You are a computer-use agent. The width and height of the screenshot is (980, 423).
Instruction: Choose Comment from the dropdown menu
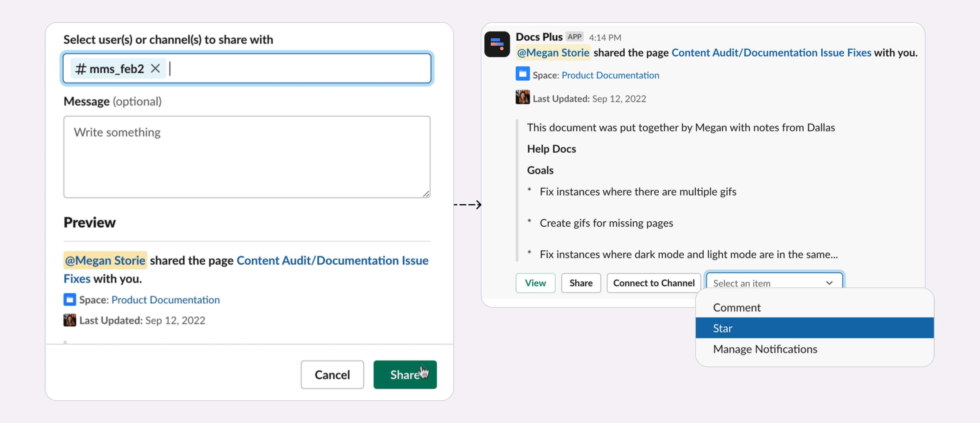coord(815,308)
